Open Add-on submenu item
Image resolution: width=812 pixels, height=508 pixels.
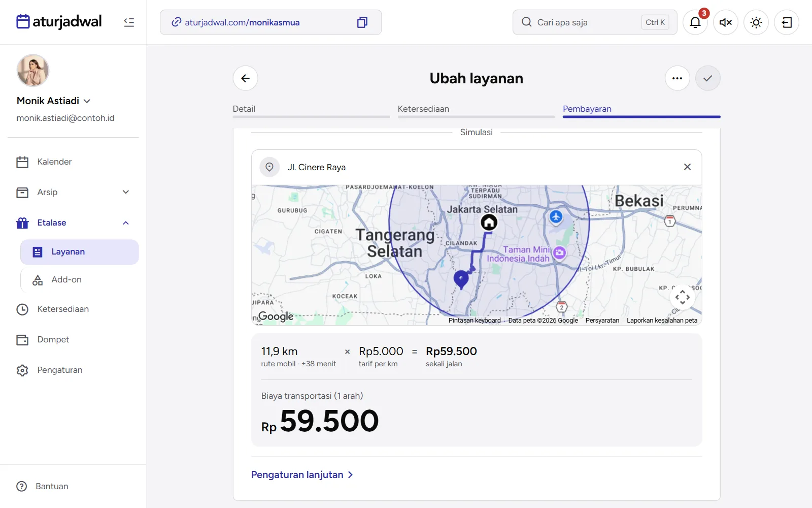click(x=80, y=280)
